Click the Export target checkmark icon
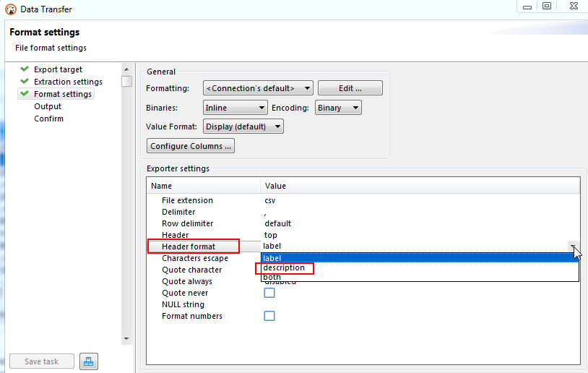The image size is (588, 373). 25,69
